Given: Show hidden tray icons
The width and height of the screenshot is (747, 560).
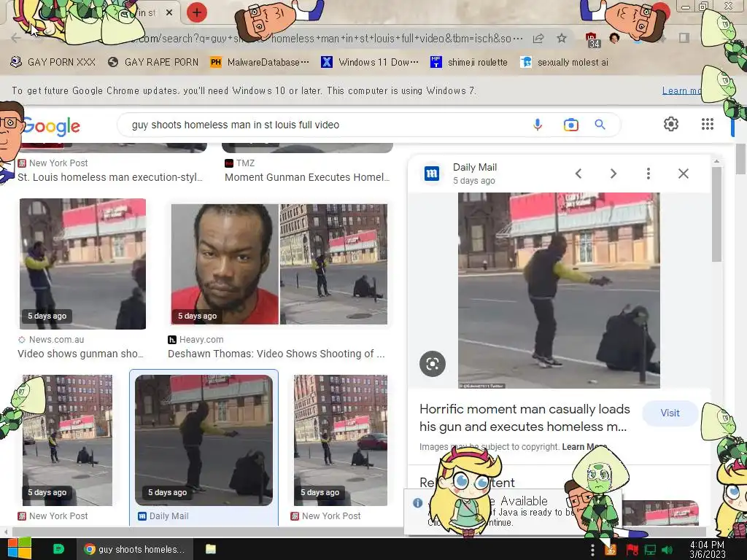Looking at the screenshot, I should pyautogui.click(x=592, y=550).
